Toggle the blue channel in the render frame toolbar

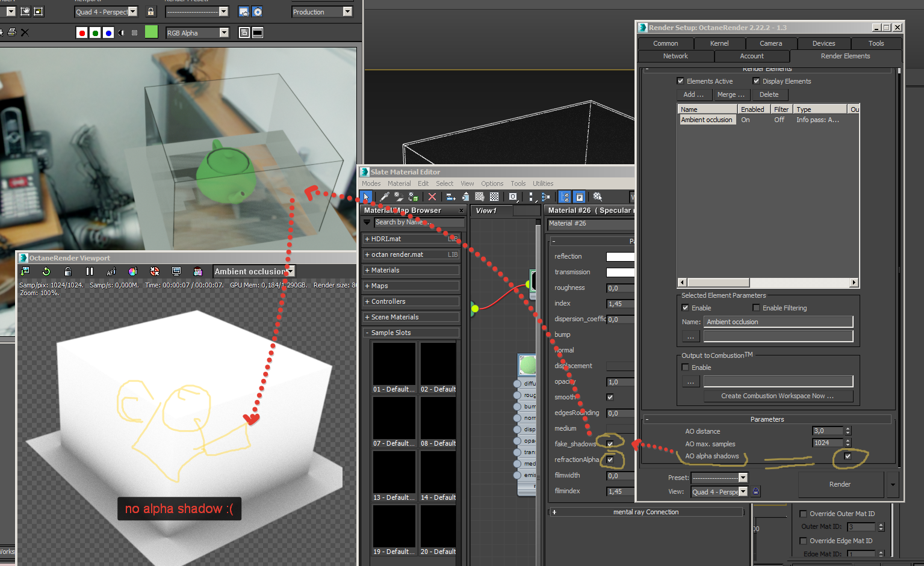click(108, 32)
